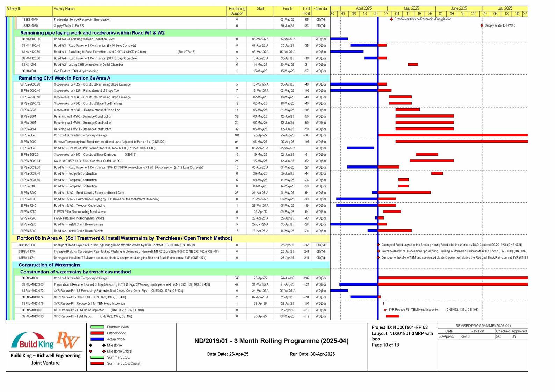Click the programme title 'ND/2019/01 - 3 Month Rolling Programme'
Image resolution: width=555 pixels, height=392 pixels.
click(271, 341)
